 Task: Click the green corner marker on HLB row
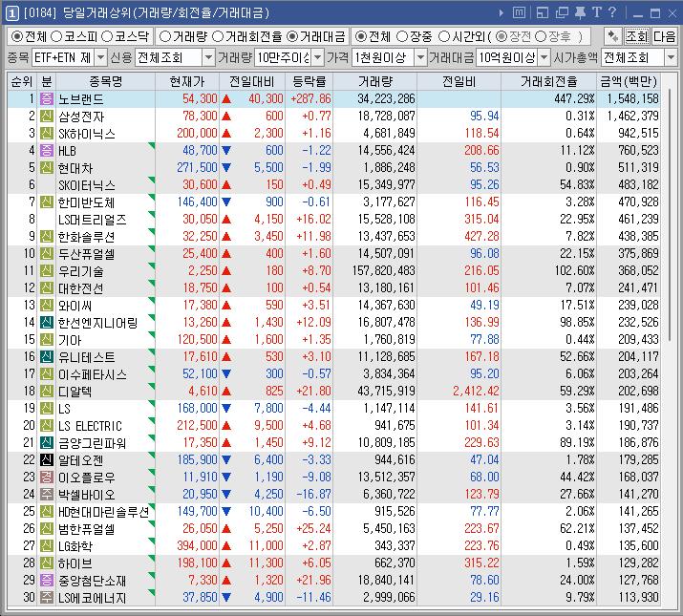tap(152, 145)
